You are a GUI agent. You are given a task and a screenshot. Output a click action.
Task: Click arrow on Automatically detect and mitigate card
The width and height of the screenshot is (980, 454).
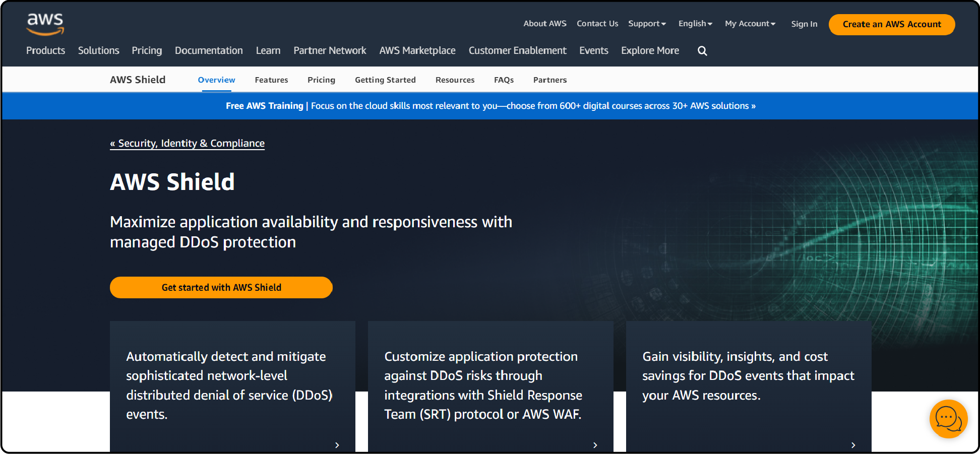337,445
